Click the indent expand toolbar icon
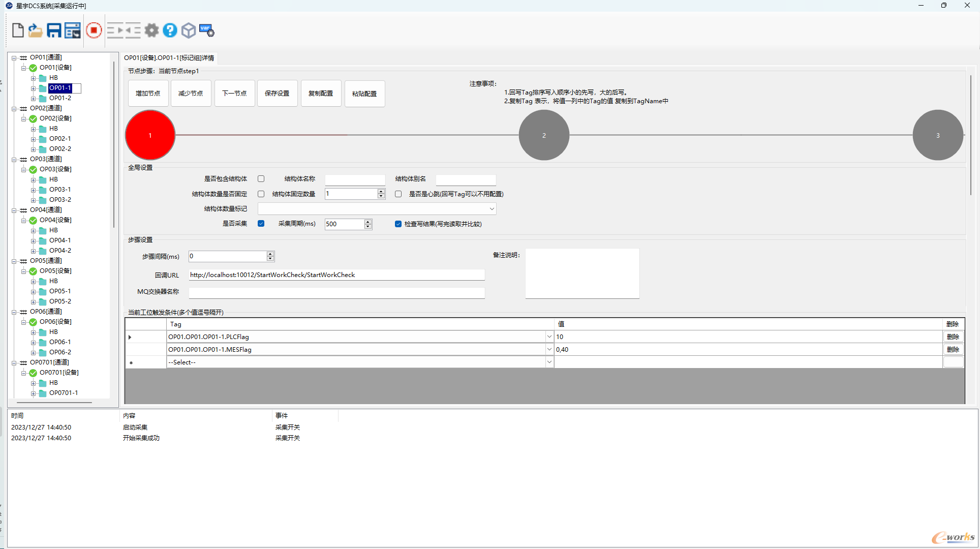The image size is (980, 549). pyautogui.click(x=115, y=30)
